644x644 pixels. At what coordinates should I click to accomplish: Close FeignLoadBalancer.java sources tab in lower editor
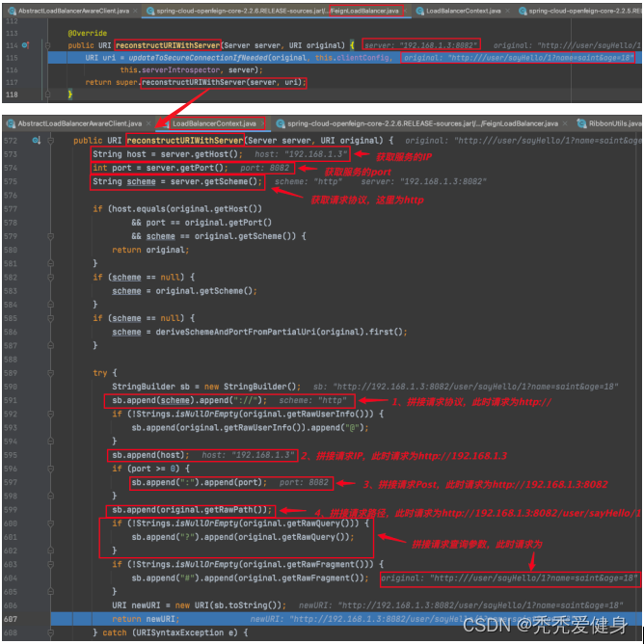(565, 123)
